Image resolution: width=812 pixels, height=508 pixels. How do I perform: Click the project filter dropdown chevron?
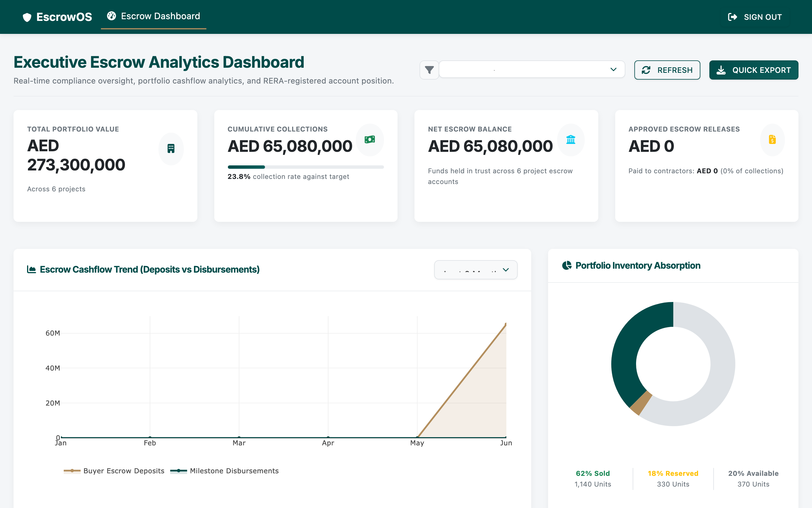point(613,69)
